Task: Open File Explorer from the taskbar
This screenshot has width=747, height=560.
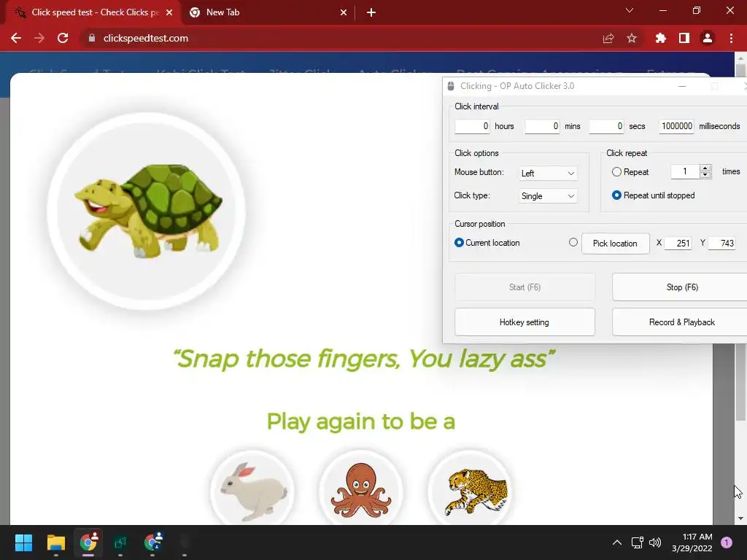Action: [55, 542]
